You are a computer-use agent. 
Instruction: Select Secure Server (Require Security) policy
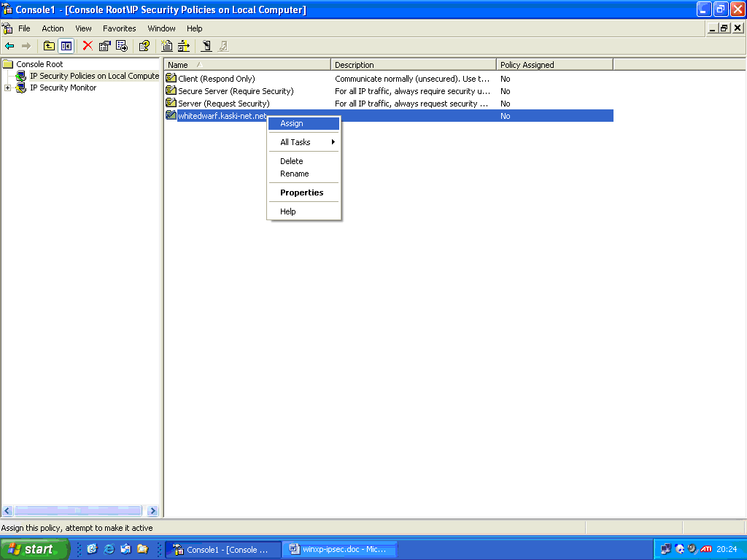point(236,91)
